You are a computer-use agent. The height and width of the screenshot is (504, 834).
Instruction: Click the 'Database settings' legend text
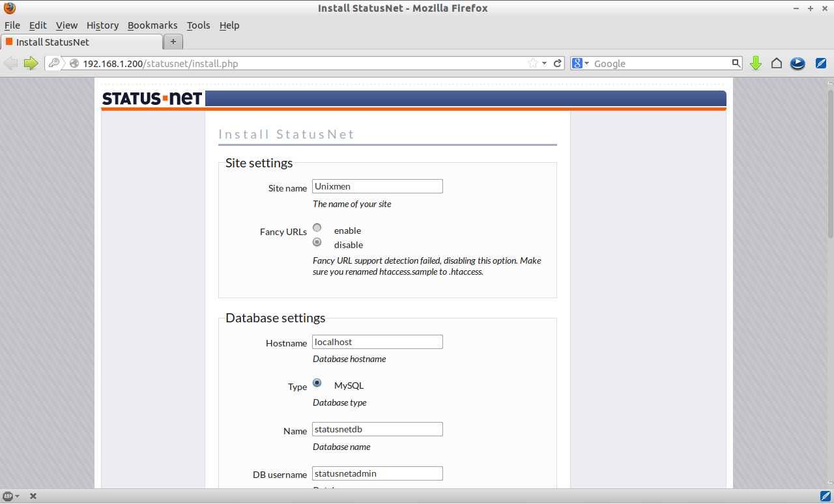[276, 318]
